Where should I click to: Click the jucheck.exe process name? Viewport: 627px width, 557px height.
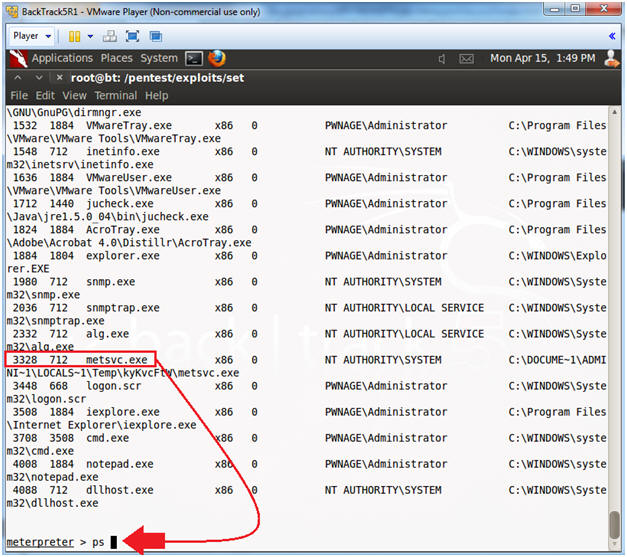click(120, 204)
